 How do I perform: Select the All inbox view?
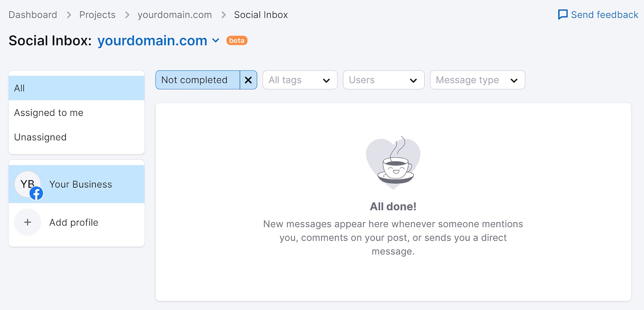pyautogui.click(x=76, y=88)
